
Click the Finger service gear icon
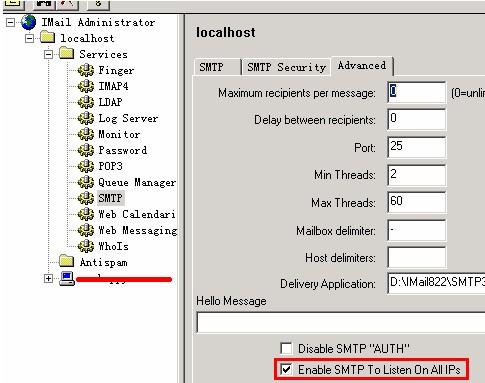tap(86, 70)
